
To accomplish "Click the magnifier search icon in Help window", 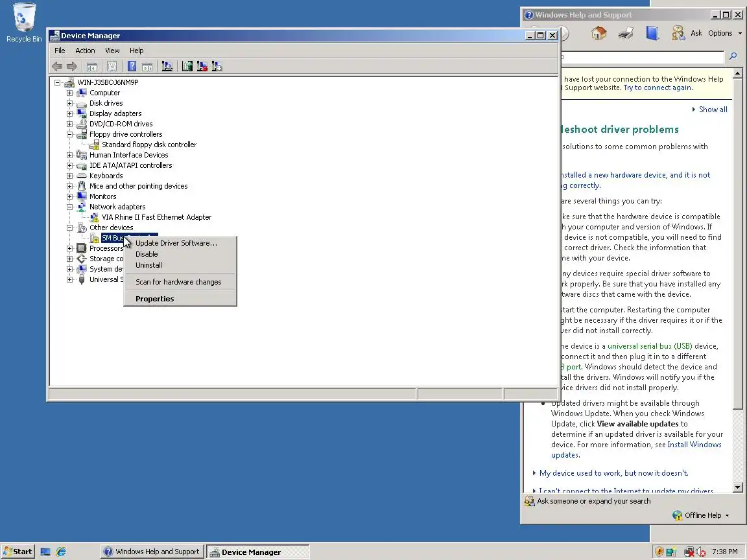I will click(733, 56).
